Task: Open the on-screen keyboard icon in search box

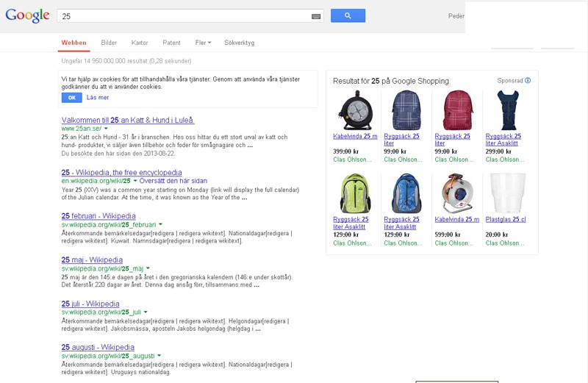Action: point(316,15)
